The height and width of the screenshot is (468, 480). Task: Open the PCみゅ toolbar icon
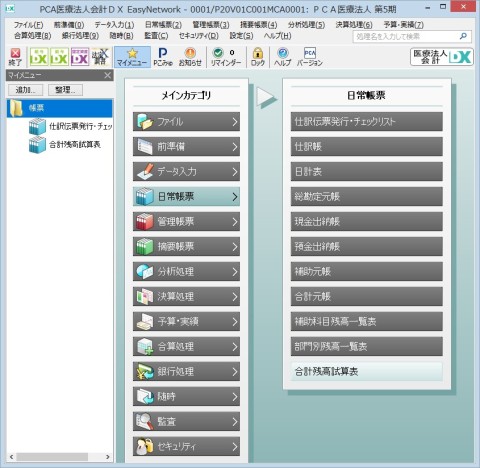tap(163, 57)
